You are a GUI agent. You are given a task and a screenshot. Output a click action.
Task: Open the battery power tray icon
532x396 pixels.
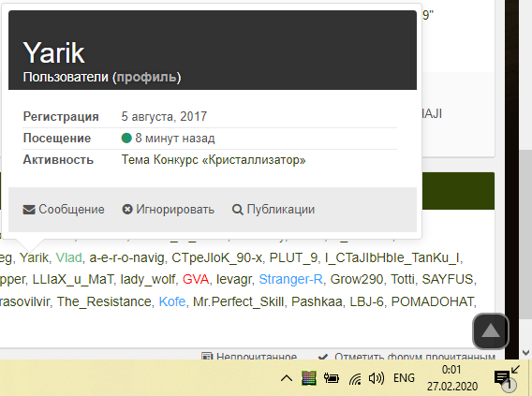point(332,378)
